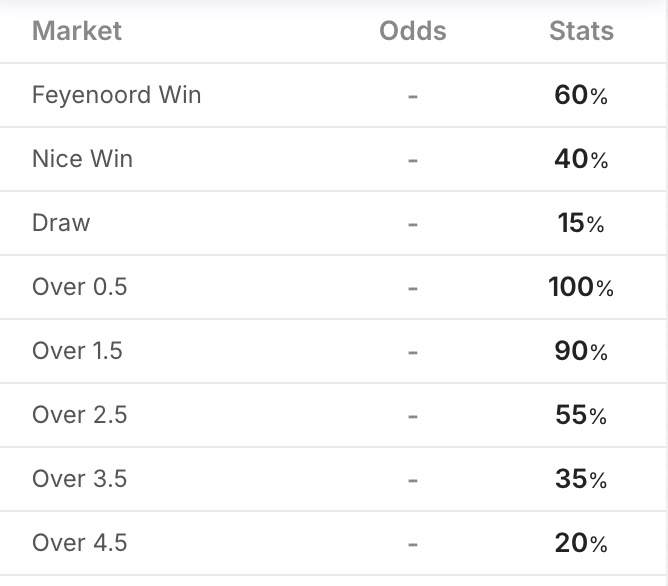Click the Odds column header
The width and height of the screenshot is (668, 586).
click(412, 31)
